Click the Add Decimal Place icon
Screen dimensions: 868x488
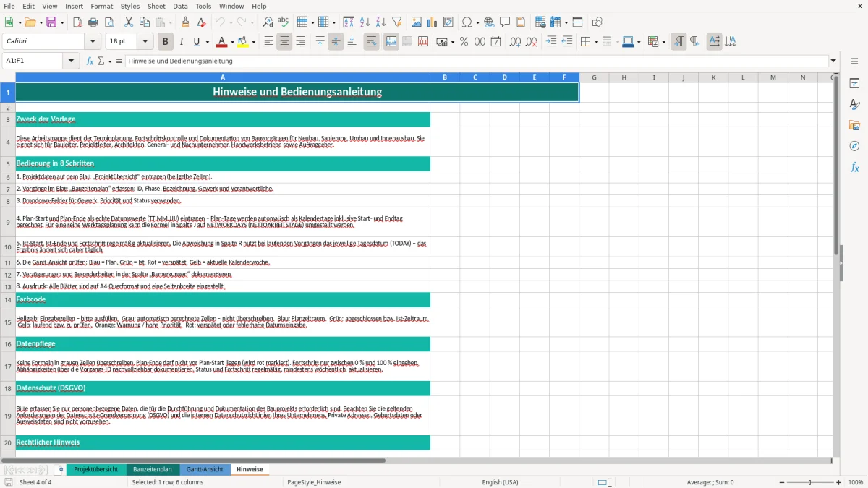[515, 42]
